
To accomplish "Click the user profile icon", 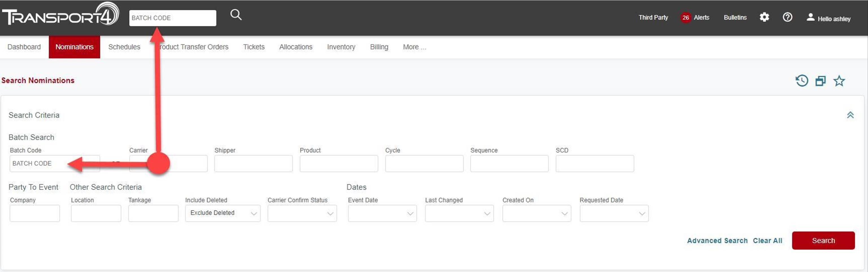I will (x=810, y=17).
